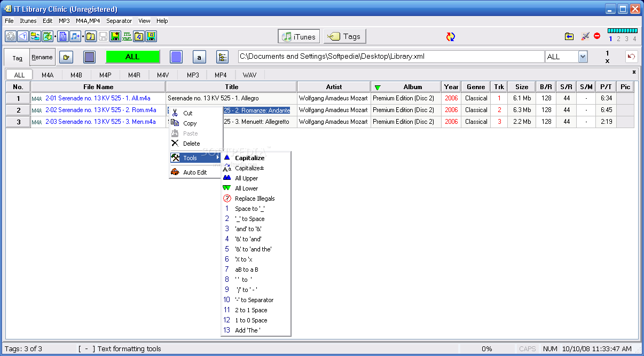
Task: Apply Capitalize from the Tools submenu
Action: [256, 158]
